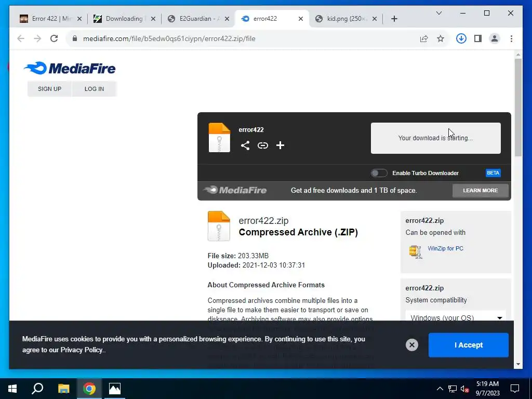
Task: Open the notification center icon
Action: pos(515,389)
